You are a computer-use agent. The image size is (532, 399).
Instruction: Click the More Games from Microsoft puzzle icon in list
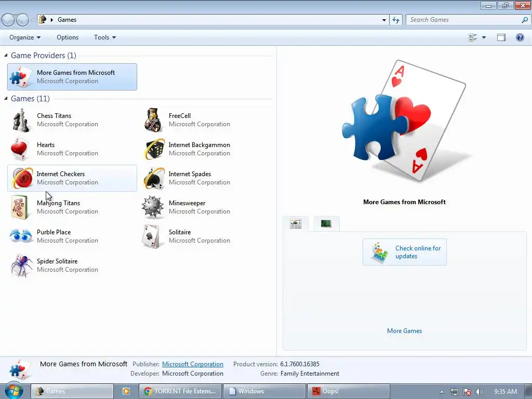pyautogui.click(x=20, y=77)
